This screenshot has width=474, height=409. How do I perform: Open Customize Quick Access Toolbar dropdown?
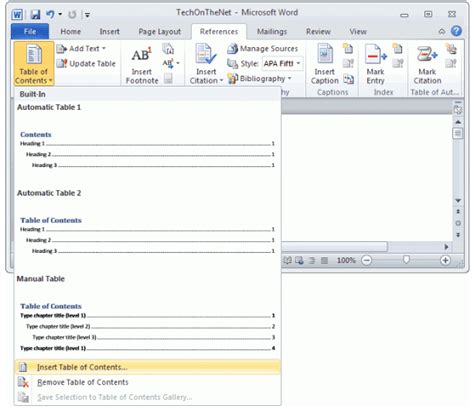click(x=87, y=15)
